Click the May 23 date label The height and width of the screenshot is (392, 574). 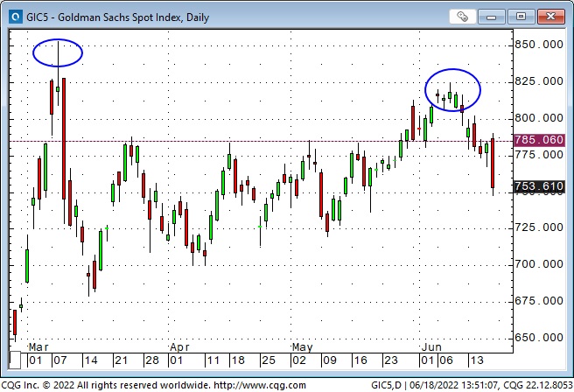pos(390,360)
